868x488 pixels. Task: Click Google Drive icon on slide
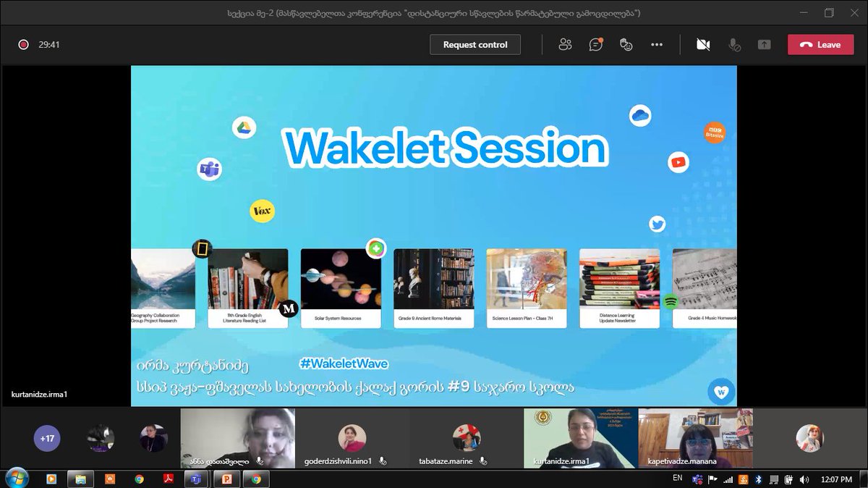click(x=244, y=127)
